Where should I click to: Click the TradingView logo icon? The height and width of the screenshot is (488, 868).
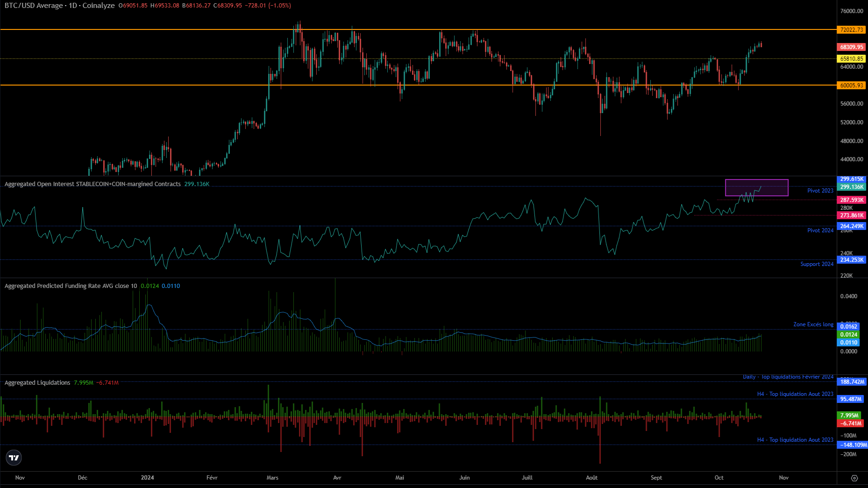(x=14, y=458)
